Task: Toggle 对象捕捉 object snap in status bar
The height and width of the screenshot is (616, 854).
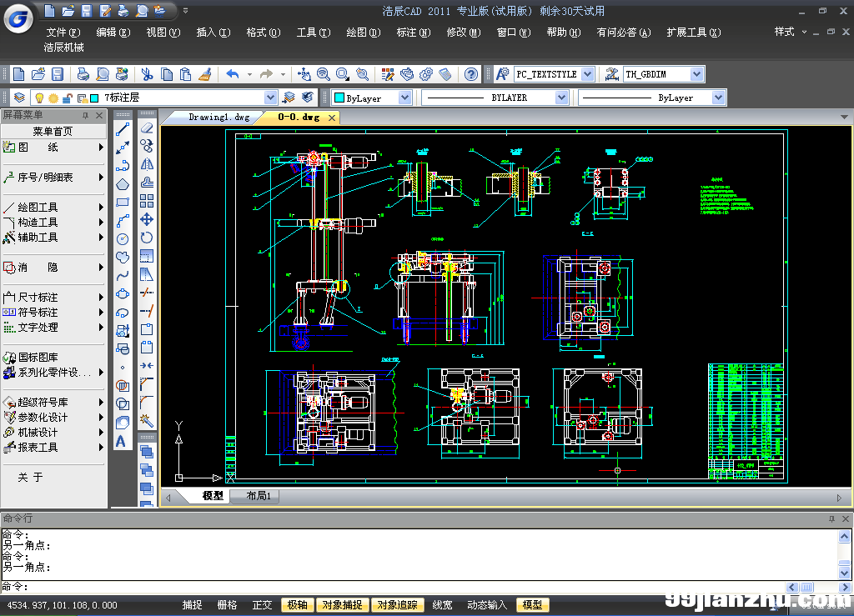Action: point(342,605)
